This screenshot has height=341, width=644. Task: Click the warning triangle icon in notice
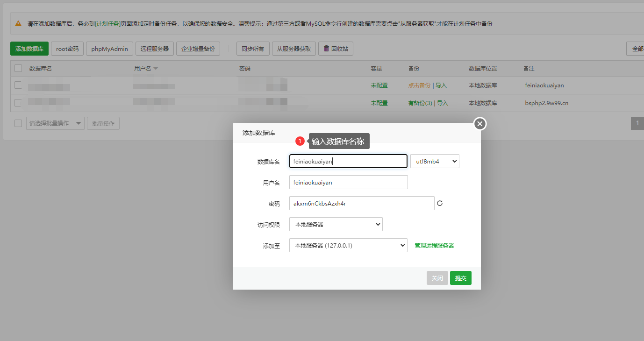coord(18,23)
